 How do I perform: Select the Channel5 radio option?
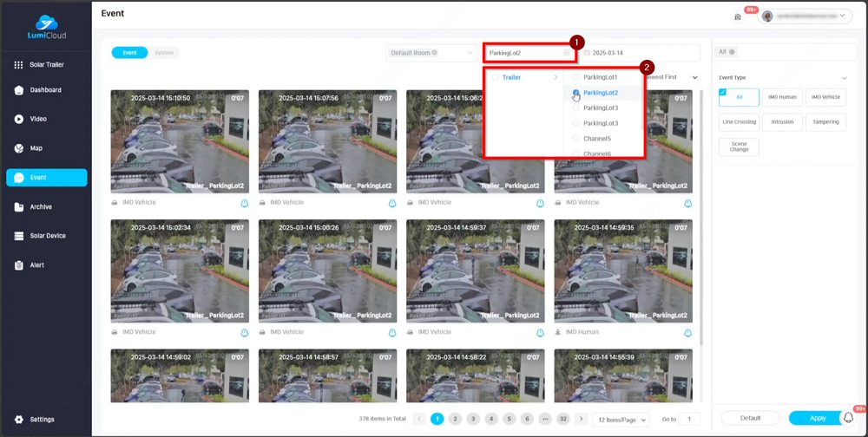[x=576, y=139]
